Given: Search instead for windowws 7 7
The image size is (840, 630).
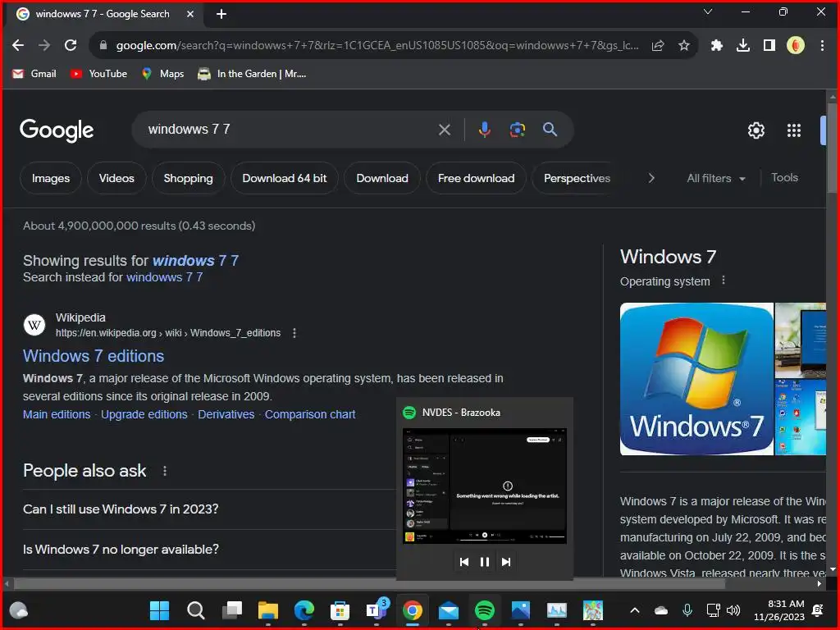Looking at the screenshot, I should pos(164,277).
